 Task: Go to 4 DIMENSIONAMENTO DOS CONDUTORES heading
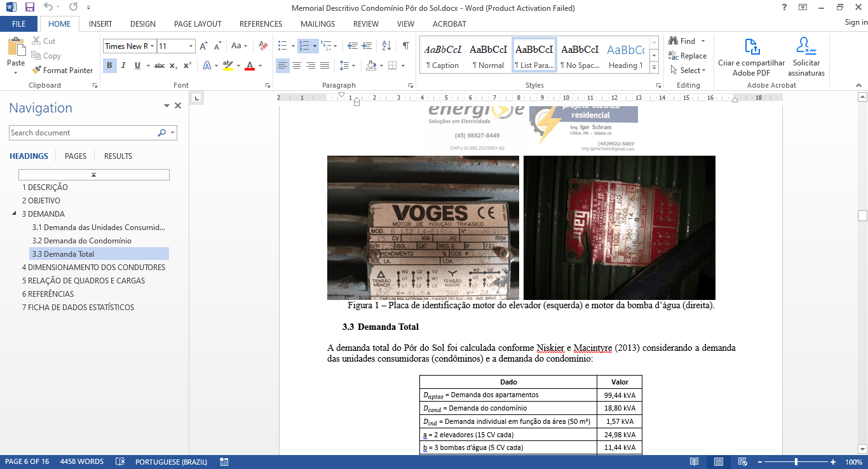(93, 268)
